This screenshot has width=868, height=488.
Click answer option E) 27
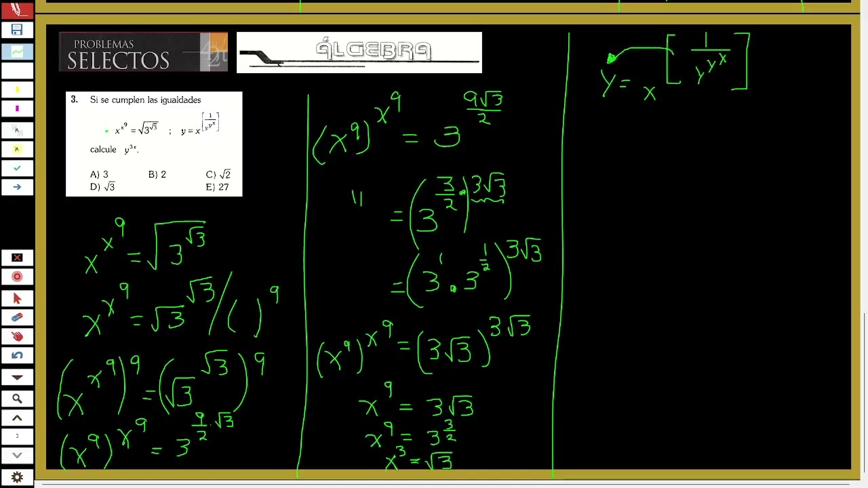point(217,187)
